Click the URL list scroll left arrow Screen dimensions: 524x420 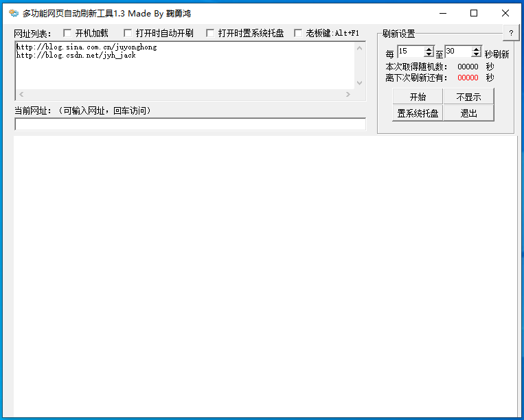coord(21,94)
